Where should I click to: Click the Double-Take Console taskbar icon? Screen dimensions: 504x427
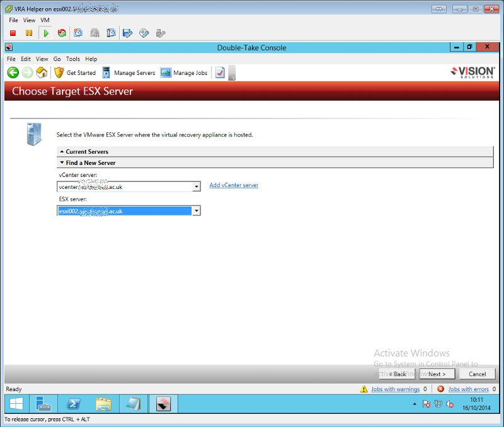[x=163, y=404]
